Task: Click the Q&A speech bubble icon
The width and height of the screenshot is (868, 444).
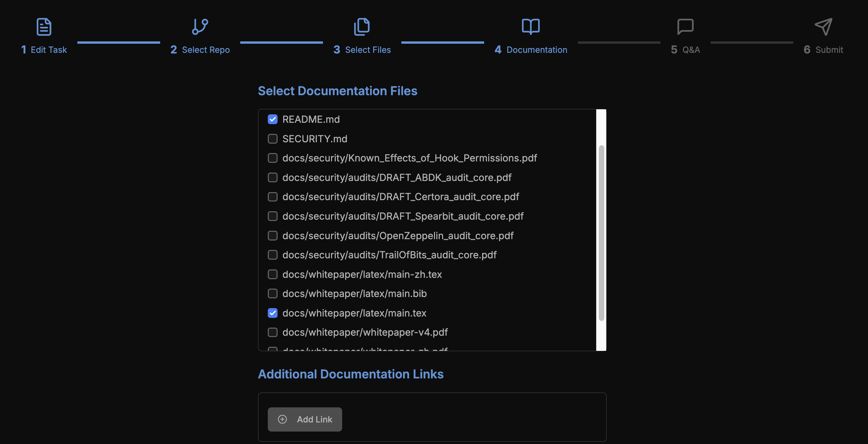Action: pyautogui.click(x=686, y=27)
